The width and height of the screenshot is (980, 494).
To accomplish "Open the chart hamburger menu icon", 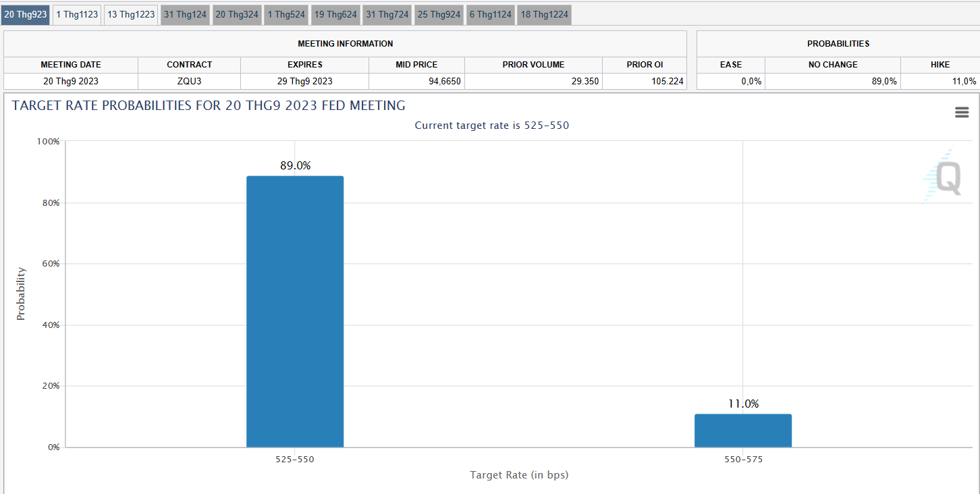I will tap(962, 112).
